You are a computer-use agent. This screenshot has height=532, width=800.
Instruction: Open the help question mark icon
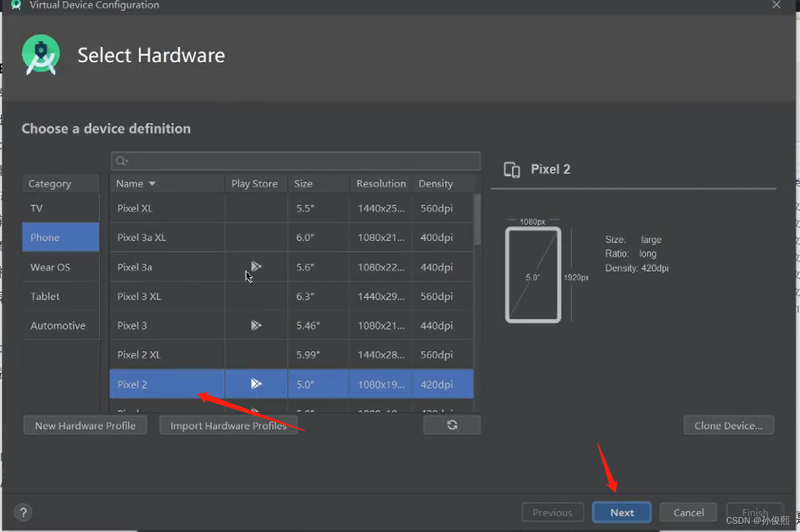(x=23, y=512)
